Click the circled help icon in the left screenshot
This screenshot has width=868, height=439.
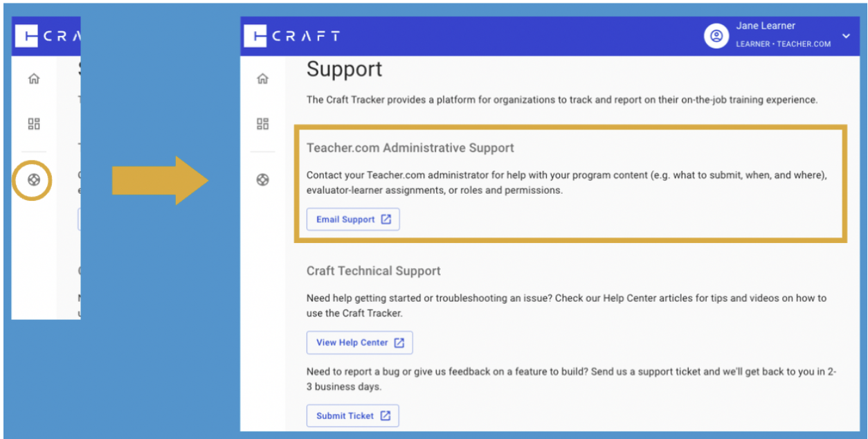(x=33, y=179)
